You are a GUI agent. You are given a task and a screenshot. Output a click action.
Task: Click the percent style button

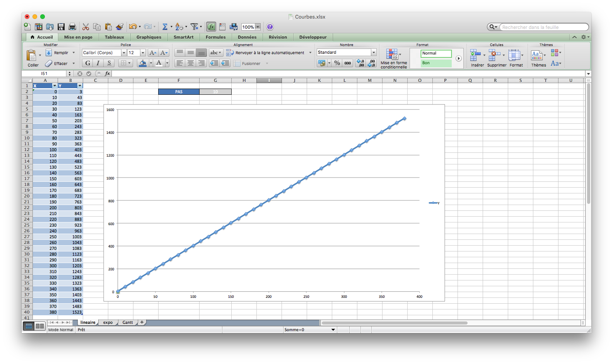tap(337, 63)
